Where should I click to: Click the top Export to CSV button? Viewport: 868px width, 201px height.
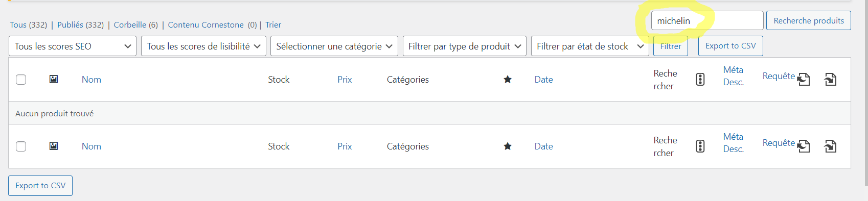730,46
